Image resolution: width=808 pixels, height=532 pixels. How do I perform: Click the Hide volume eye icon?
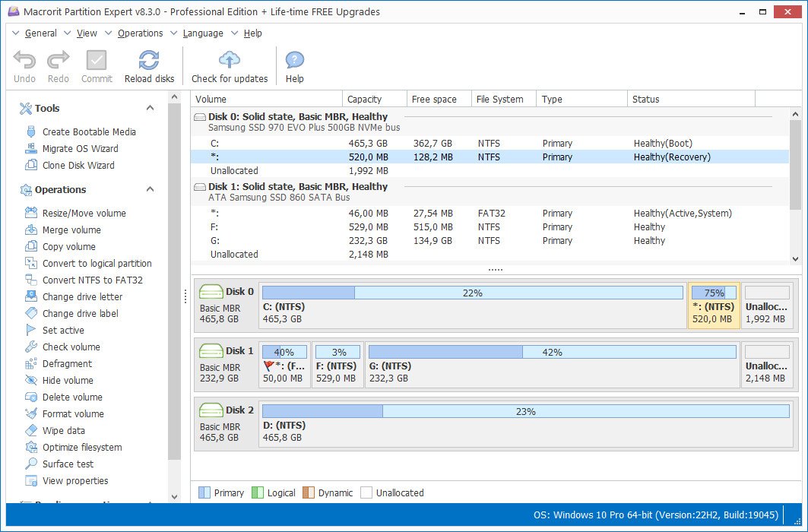(x=31, y=380)
